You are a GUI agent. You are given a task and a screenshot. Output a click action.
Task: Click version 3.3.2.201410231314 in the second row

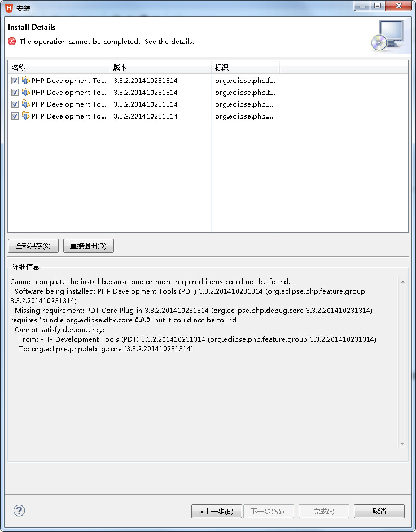(146, 92)
